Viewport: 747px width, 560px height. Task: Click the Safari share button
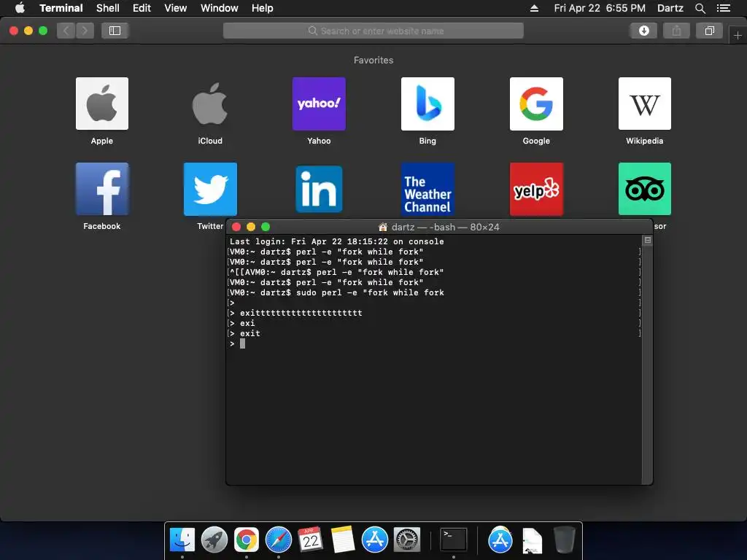tap(676, 31)
